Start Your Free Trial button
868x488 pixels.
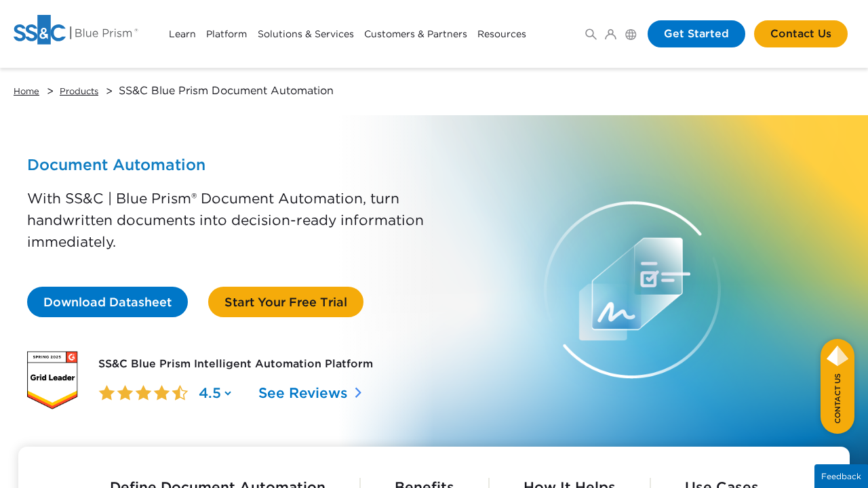[285, 302]
